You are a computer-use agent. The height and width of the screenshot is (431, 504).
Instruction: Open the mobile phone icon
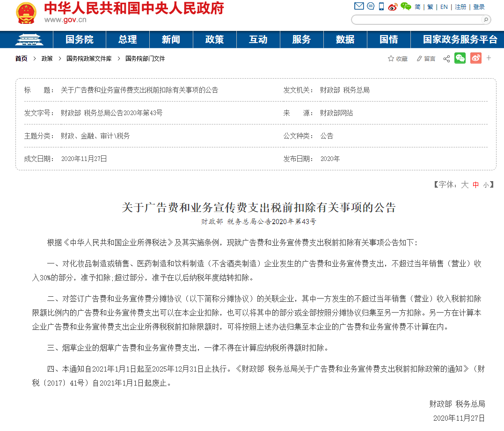point(381,7)
